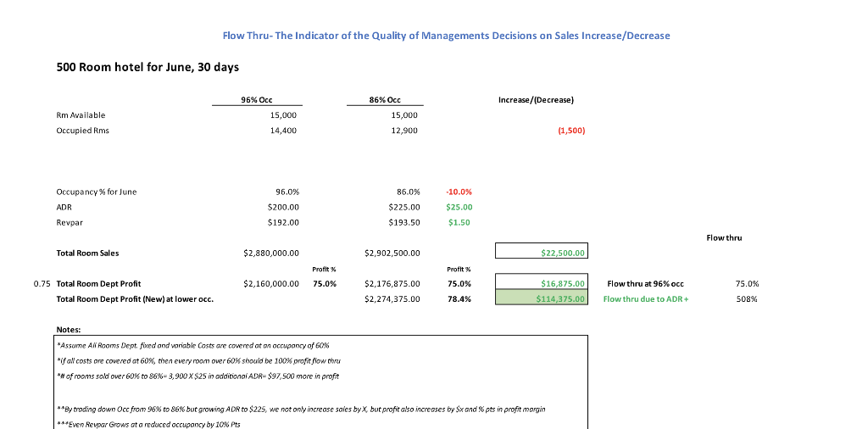Click the green $1.50 Revpar increase
Viewport: 868px width, 429px height.
pyautogui.click(x=460, y=222)
